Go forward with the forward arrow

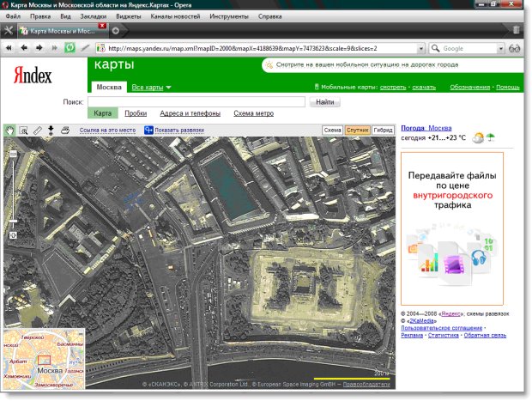39,48
